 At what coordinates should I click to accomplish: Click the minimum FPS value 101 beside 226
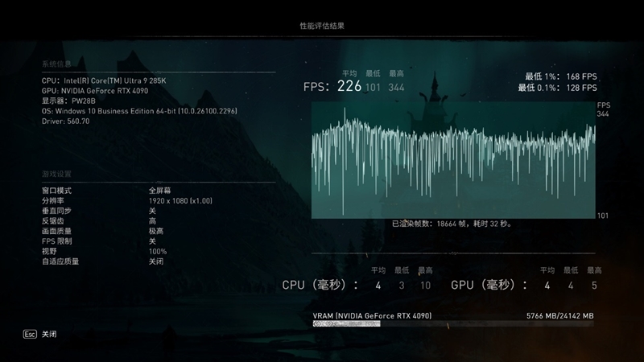click(373, 88)
